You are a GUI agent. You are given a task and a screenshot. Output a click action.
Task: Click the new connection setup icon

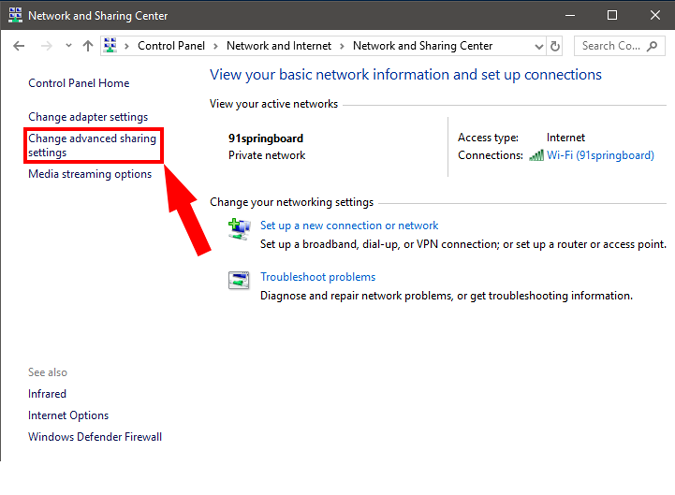pyautogui.click(x=239, y=229)
